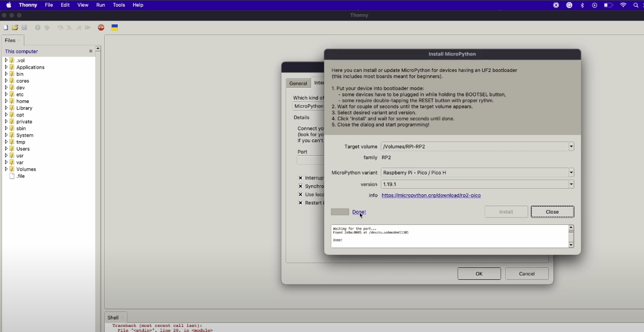Expand the Library folder
644x332 pixels.
click(x=6, y=108)
